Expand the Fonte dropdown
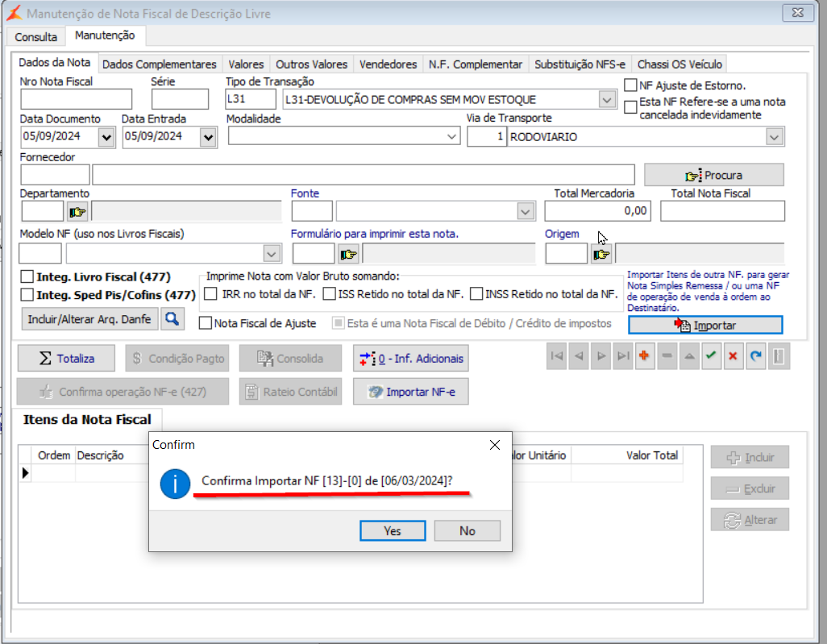Image resolution: width=827 pixels, height=644 pixels. (x=526, y=212)
